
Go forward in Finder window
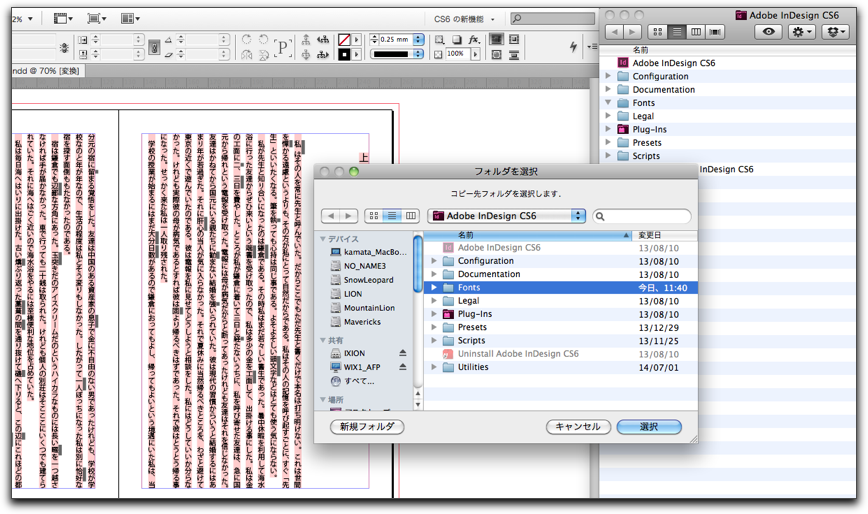click(633, 32)
